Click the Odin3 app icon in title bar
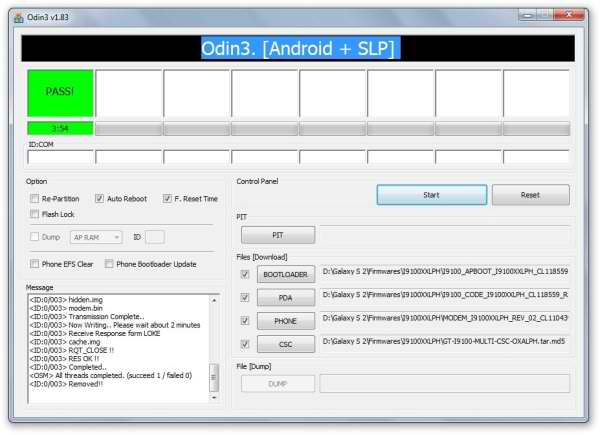Image resolution: width=600 pixels, height=435 pixels. (x=18, y=18)
